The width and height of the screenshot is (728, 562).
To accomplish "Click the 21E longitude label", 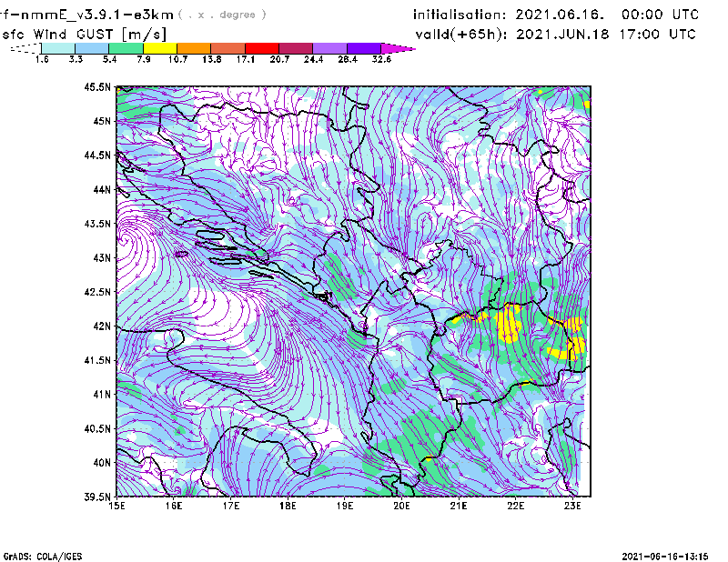I will click(459, 506).
